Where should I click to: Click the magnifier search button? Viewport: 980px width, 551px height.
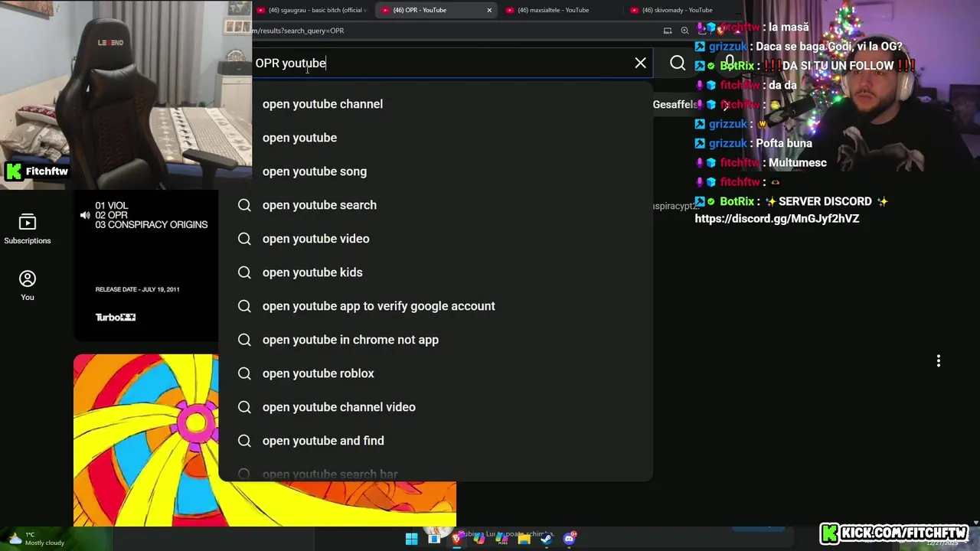[678, 64]
